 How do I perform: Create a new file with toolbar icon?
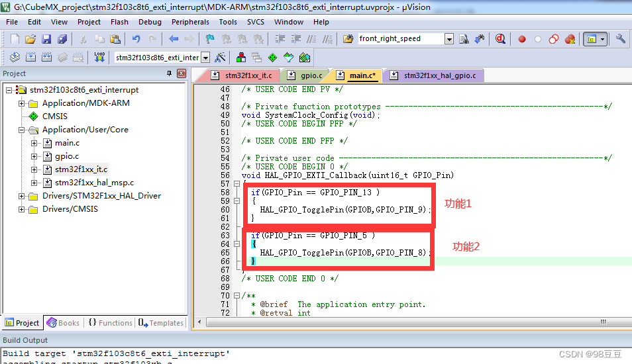tap(15, 39)
